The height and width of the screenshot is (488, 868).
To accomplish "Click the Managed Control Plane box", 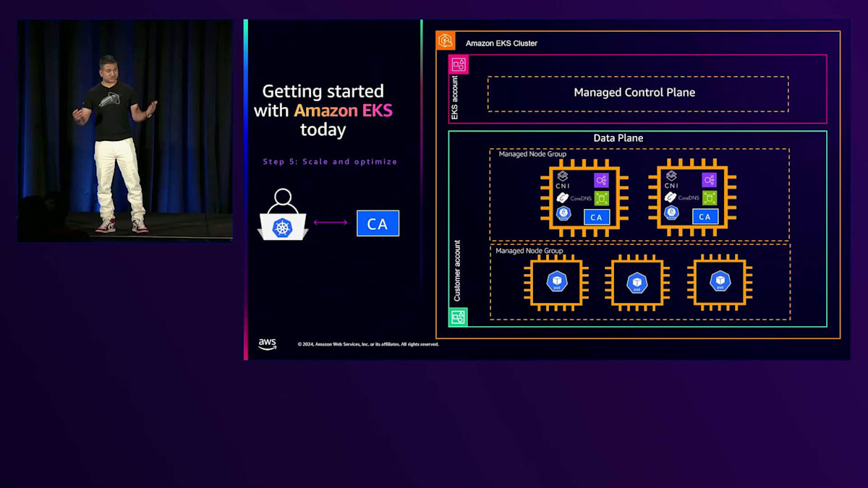I will point(638,93).
